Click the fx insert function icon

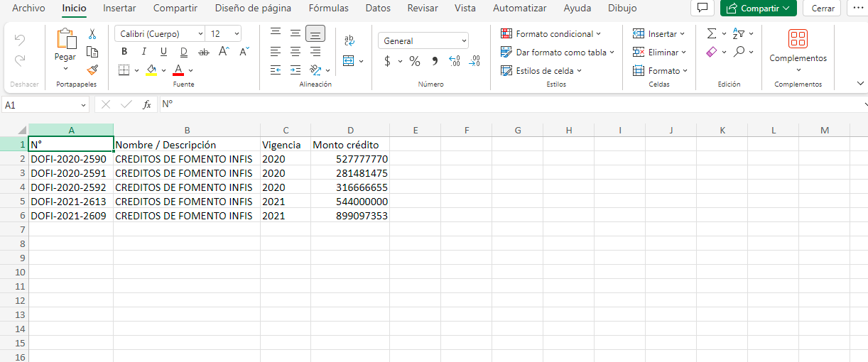coord(147,104)
